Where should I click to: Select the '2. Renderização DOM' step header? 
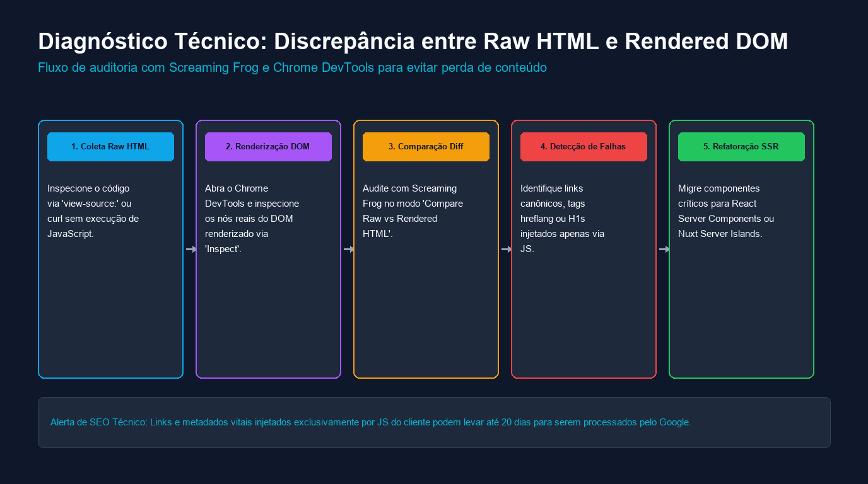pyautogui.click(x=268, y=147)
